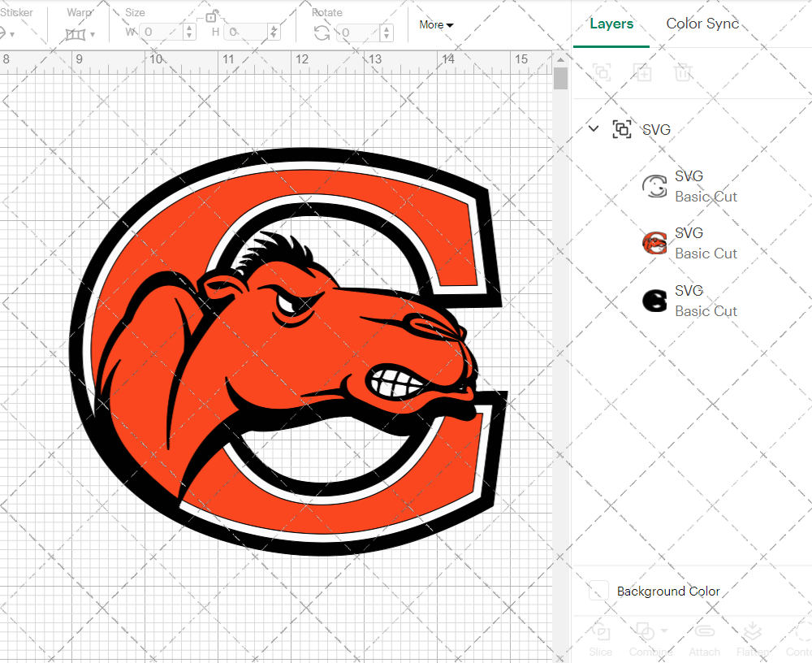The width and height of the screenshot is (812, 663).
Task: Click the Rotate reset icon
Action: pyautogui.click(x=322, y=32)
